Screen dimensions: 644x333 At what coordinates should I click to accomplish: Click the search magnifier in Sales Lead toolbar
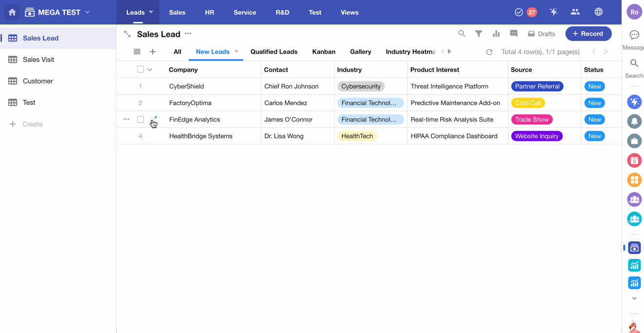point(462,34)
